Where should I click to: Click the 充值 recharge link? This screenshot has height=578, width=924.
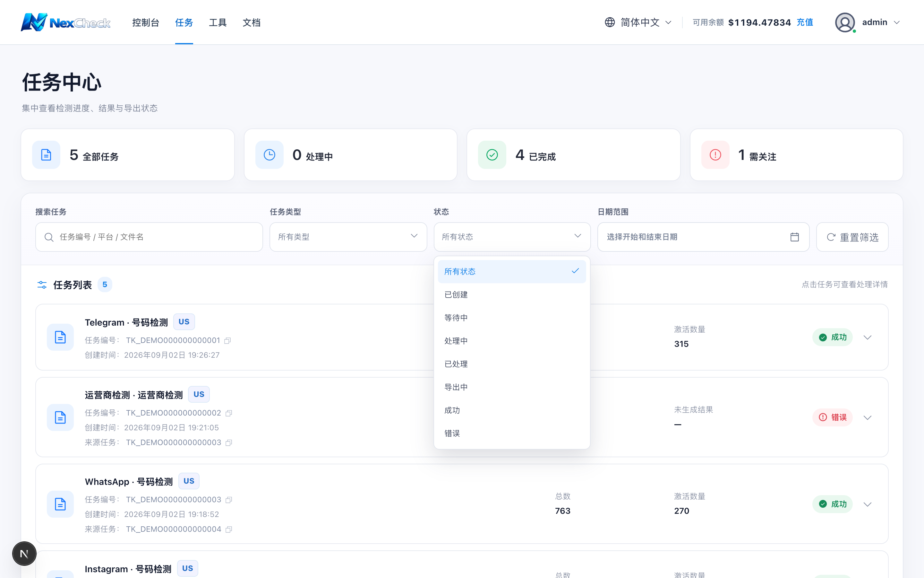point(805,22)
